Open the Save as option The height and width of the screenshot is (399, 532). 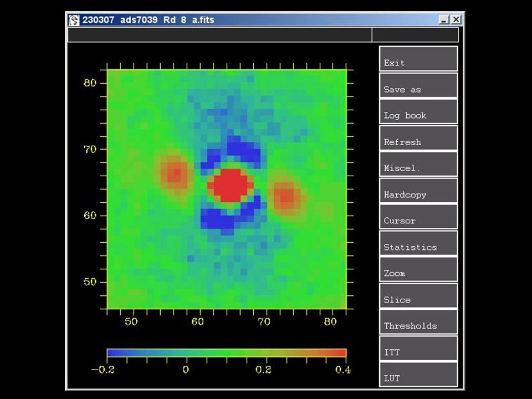(x=418, y=85)
